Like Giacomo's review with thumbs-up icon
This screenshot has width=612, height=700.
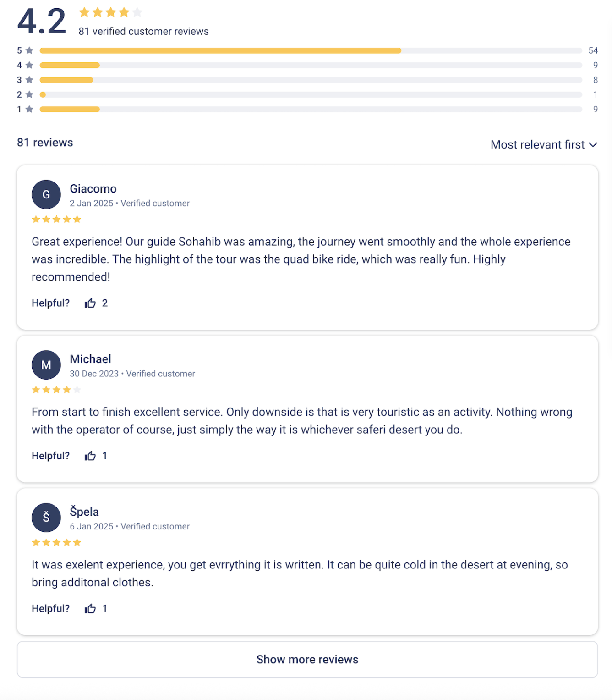point(90,303)
